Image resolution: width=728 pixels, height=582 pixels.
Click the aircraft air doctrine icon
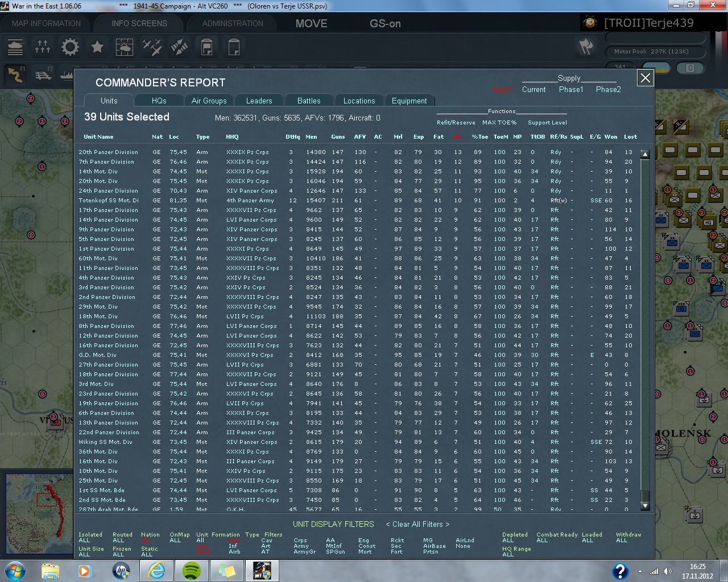coord(152,47)
